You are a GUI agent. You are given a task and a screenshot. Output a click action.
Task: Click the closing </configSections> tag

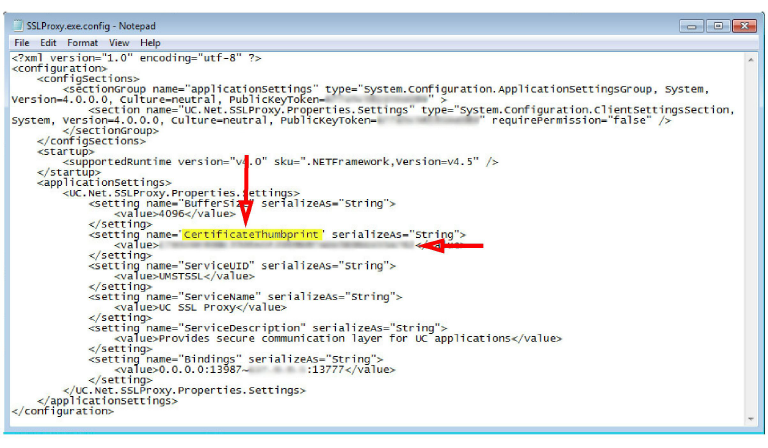91,141
